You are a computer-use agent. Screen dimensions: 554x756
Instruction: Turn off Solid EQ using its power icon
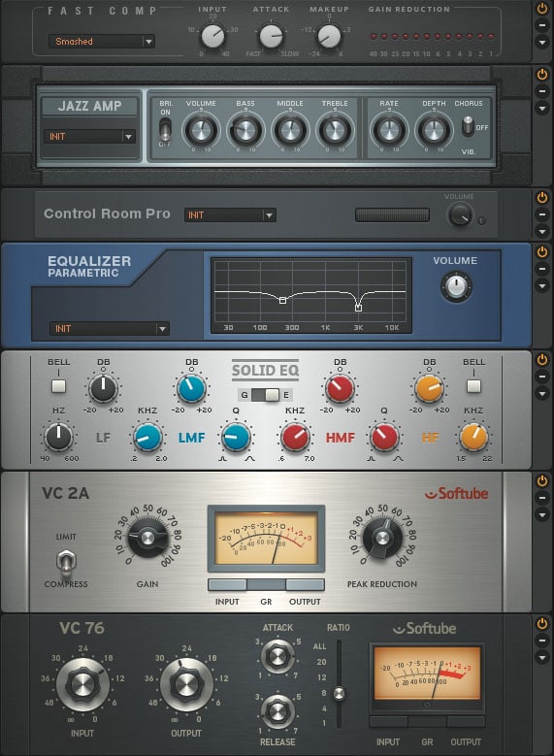pos(542,359)
